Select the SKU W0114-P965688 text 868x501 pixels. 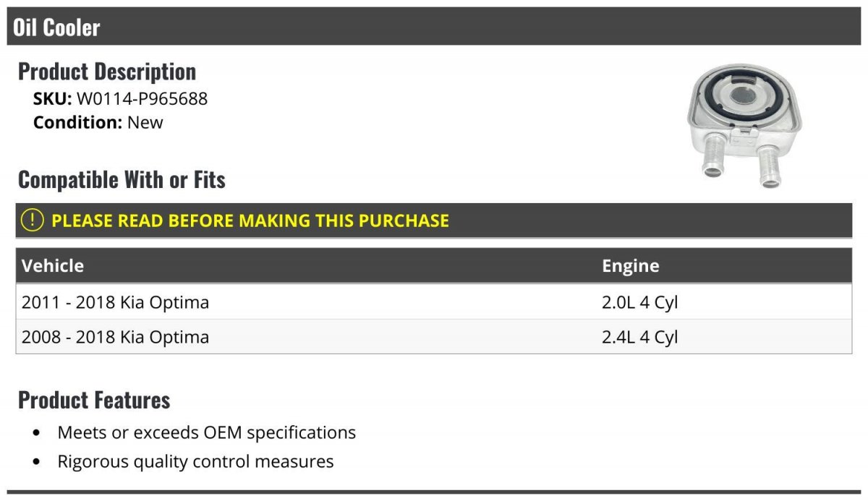pos(142,99)
